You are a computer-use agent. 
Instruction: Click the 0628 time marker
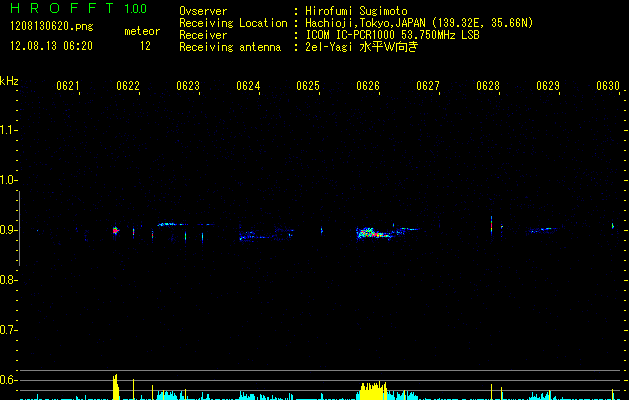click(x=488, y=86)
